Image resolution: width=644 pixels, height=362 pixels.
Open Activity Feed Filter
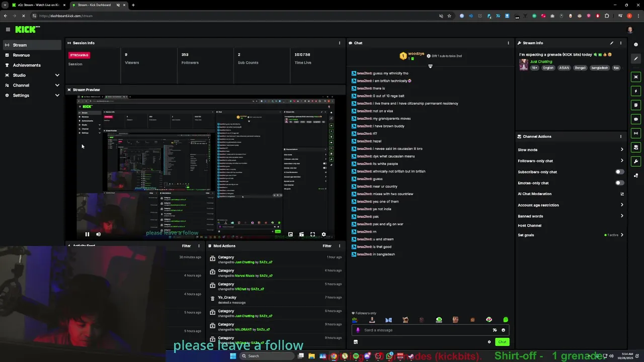[186, 246]
